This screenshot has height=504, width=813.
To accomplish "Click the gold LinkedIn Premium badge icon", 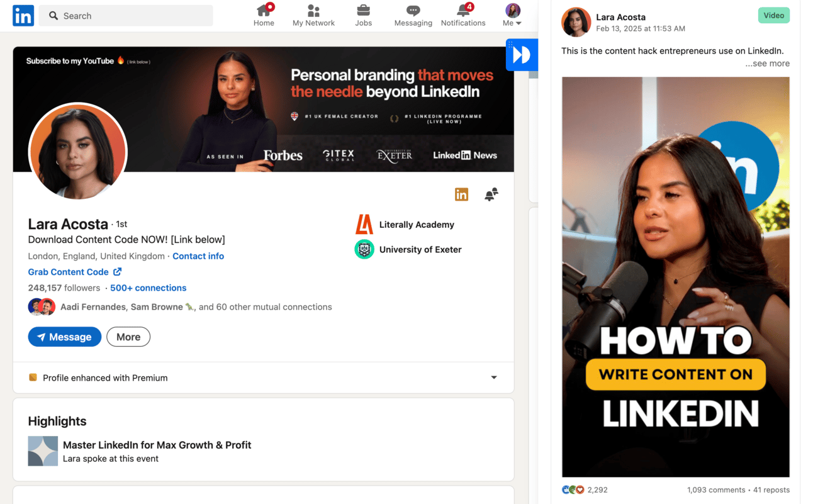I will click(x=461, y=194).
